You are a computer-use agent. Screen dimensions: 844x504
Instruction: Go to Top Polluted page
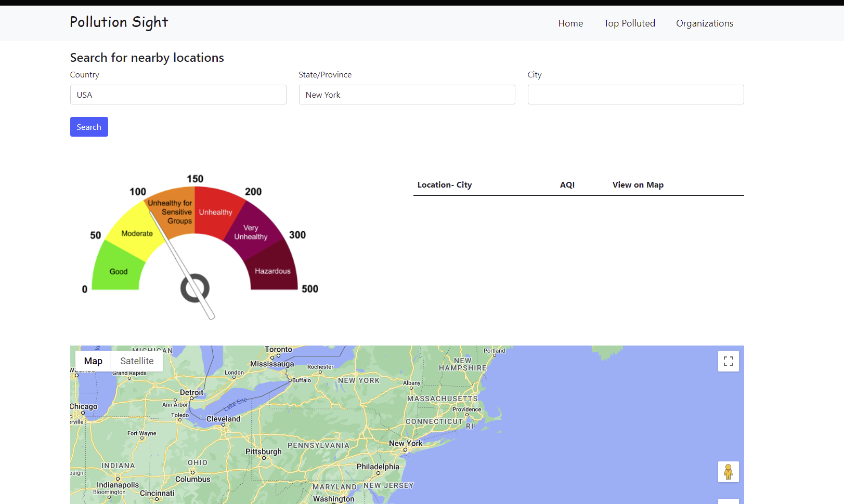point(629,23)
